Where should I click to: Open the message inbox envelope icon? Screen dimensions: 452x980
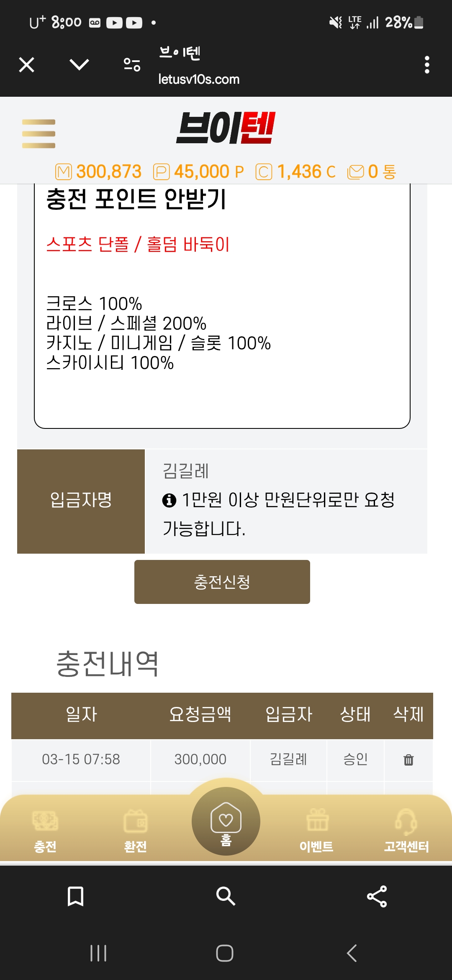click(x=356, y=172)
